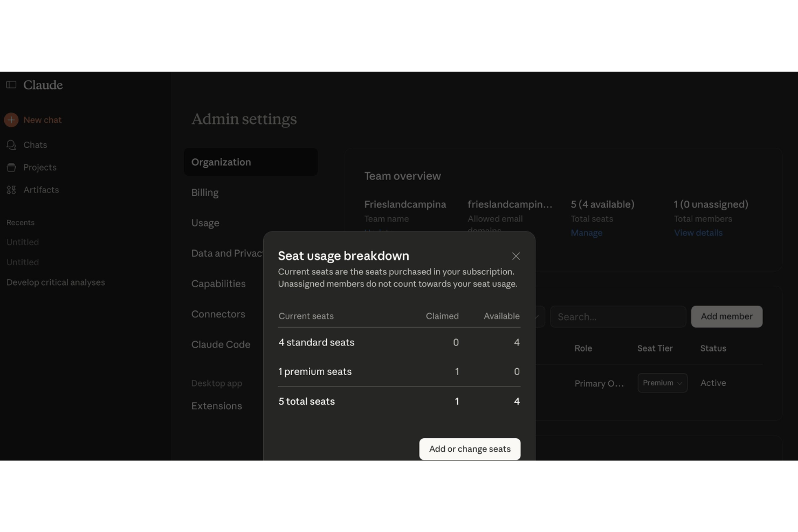Click the Team overview heading
The width and height of the screenshot is (798, 532).
402,176
